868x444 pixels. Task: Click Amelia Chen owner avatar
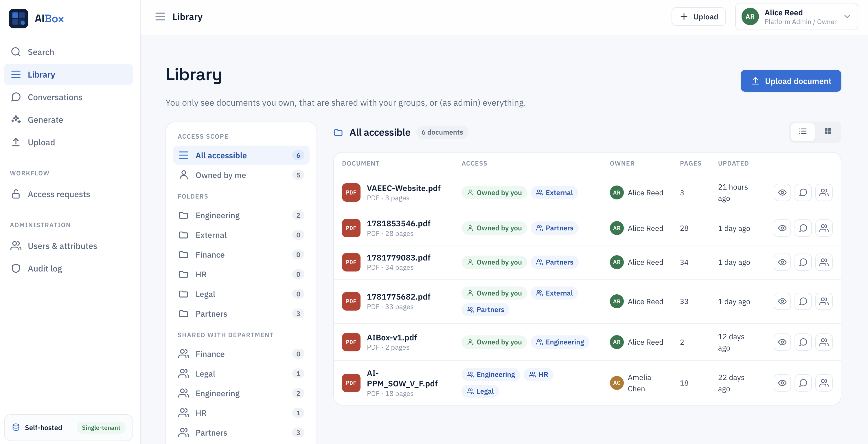click(x=616, y=383)
